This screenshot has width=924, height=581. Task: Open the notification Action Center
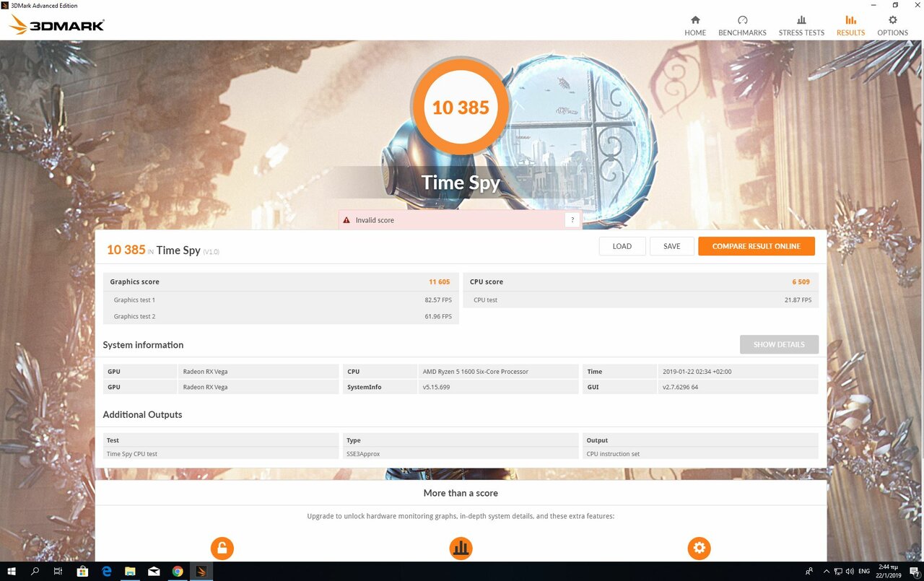(914, 571)
